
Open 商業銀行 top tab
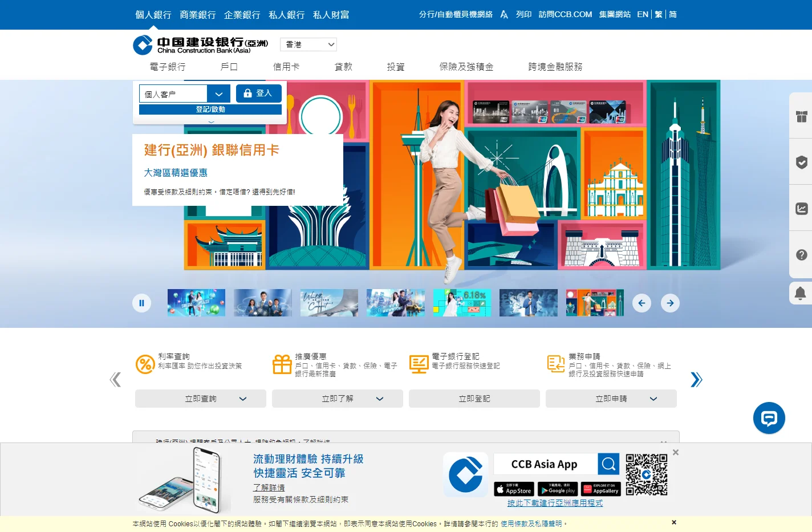tap(198, 15)
